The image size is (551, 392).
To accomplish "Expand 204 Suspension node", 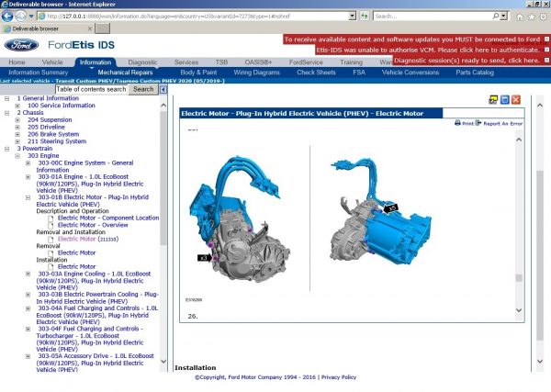I will point(17,120).
